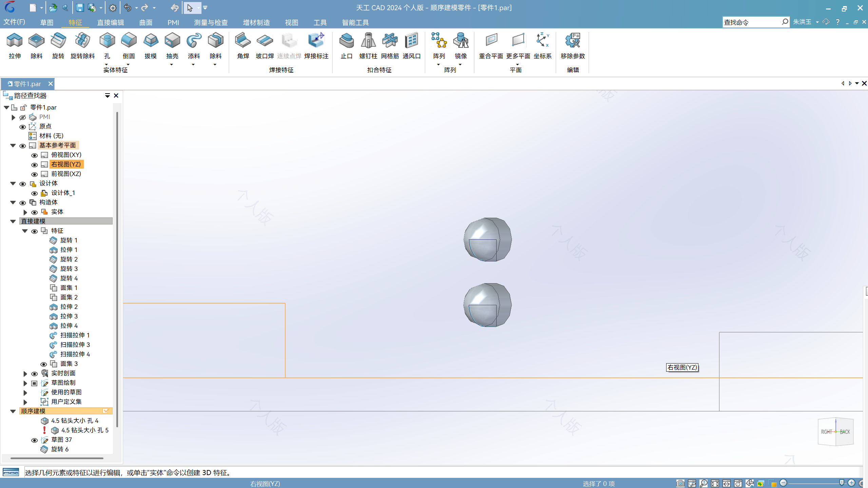Click the tree panel vertical scrollbar
This screenshot has height=488, width=868.
(117, 269)
